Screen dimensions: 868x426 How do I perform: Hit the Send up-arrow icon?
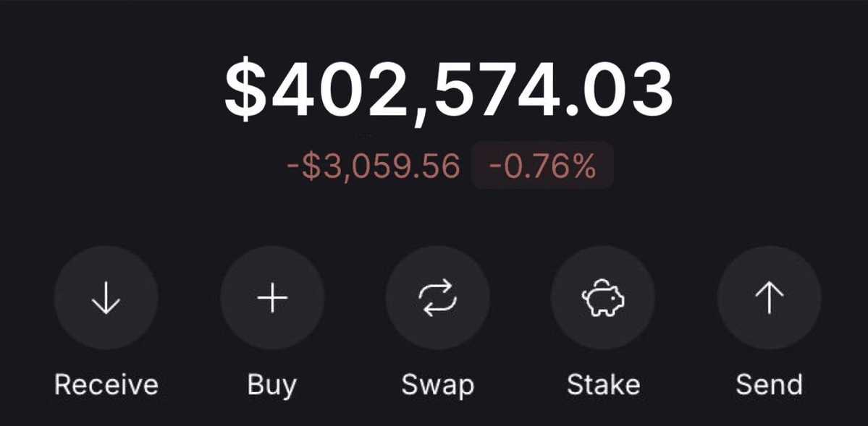(x=769, y=298)
